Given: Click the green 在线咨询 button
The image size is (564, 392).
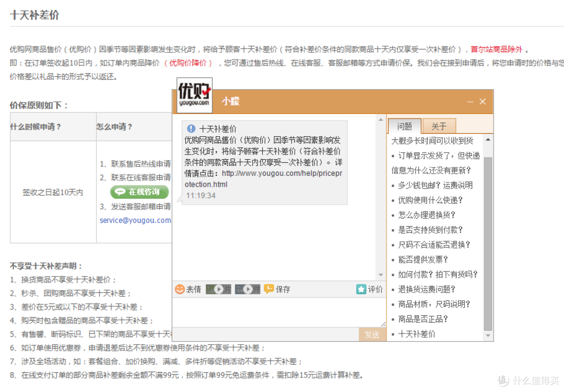Looking at the screenshot, I should pos(139,192).
